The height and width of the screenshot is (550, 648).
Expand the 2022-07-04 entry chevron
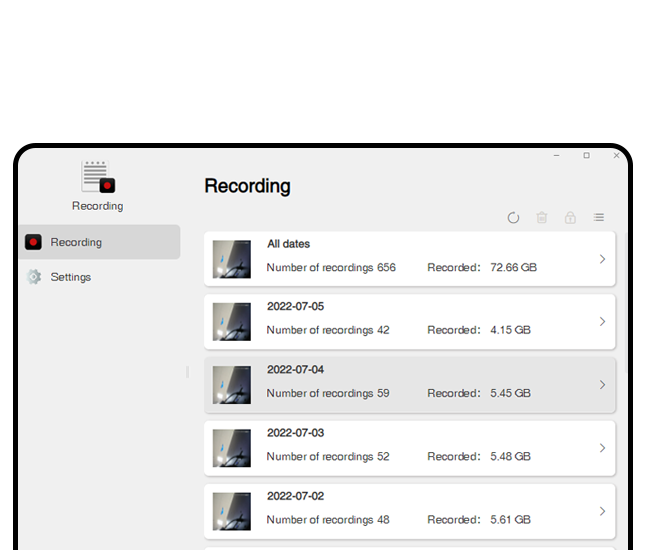[x=602, y=385]
